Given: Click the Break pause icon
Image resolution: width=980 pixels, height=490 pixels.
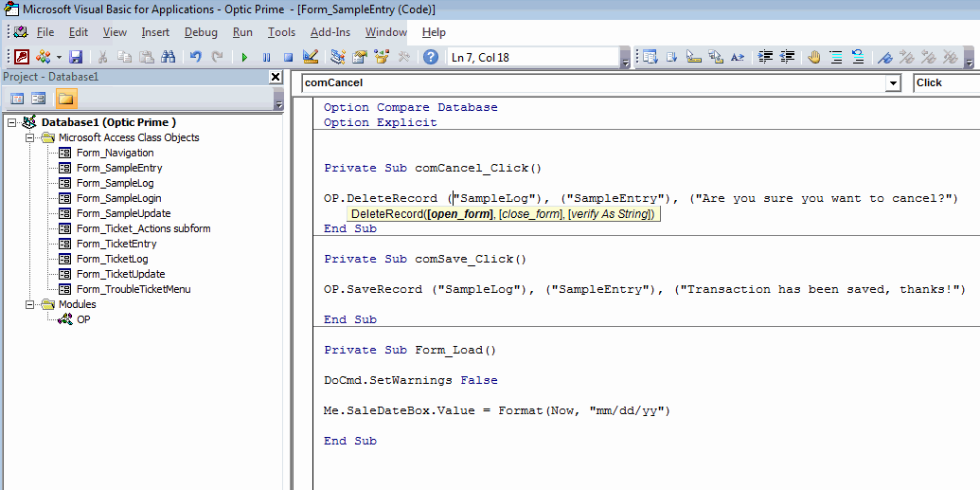Looking at the screenshot, I should 266,57.
